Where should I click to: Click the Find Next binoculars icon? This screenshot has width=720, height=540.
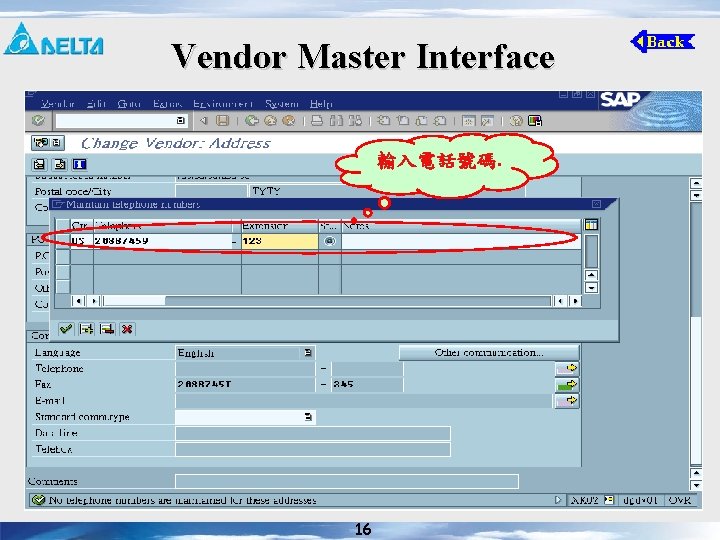(x=354, y=121)
